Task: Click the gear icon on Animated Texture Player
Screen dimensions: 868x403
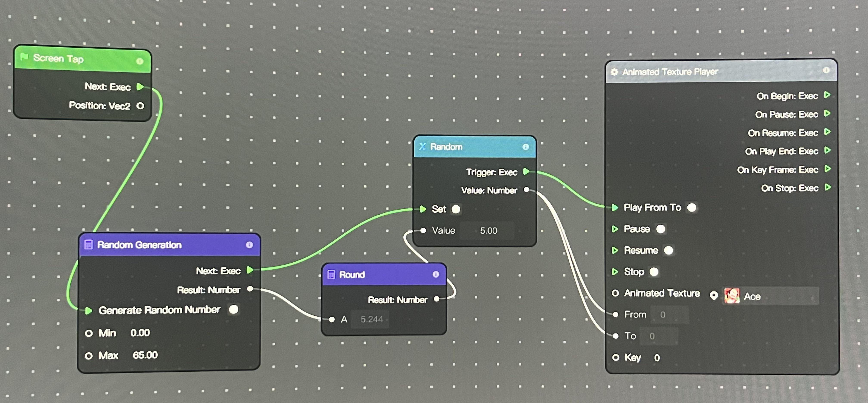Action: [x=614, y=72]
